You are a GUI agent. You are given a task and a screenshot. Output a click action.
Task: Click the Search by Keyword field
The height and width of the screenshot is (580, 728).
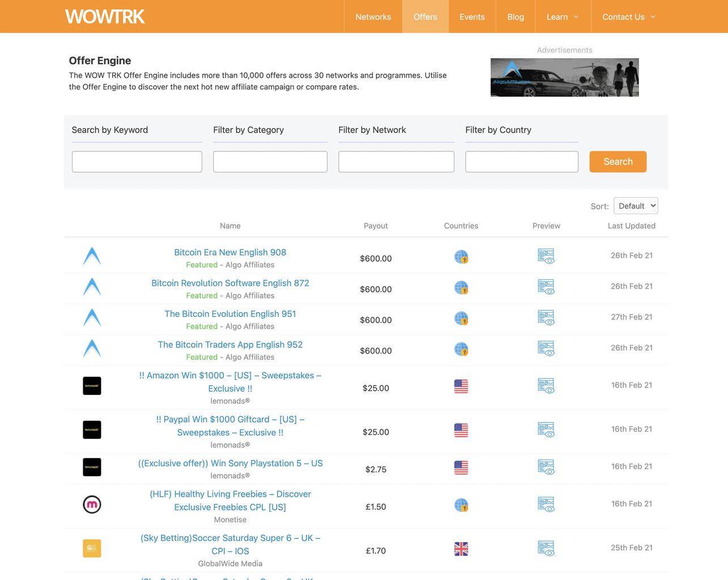tap(137, 161)
